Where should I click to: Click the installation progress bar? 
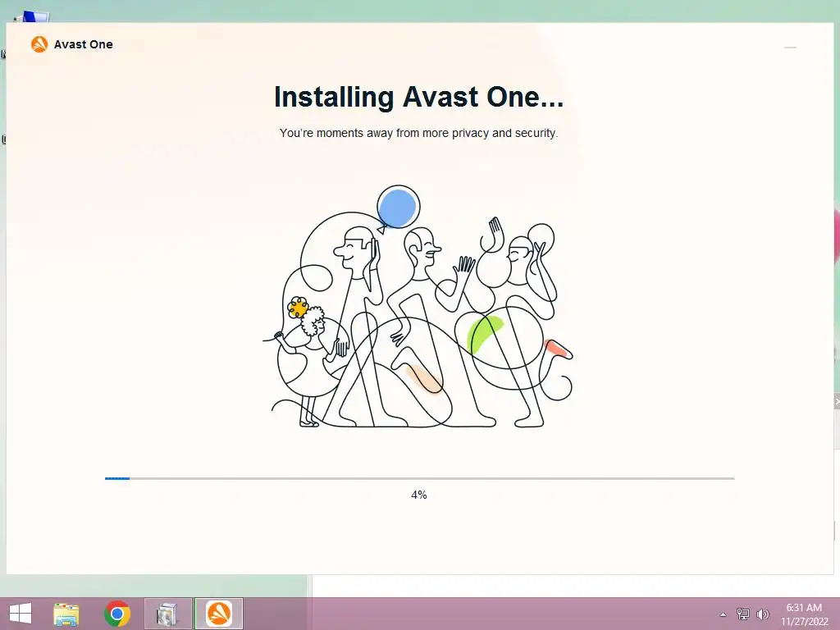tap(419, 478)
